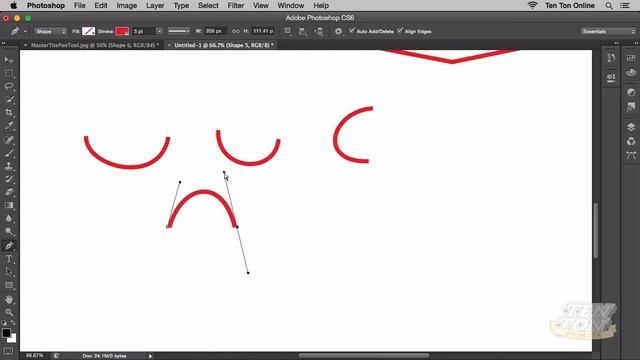Screen dimensions: 640x360
Task: Open the Paths panel icon
Action: tap(631, 156)
